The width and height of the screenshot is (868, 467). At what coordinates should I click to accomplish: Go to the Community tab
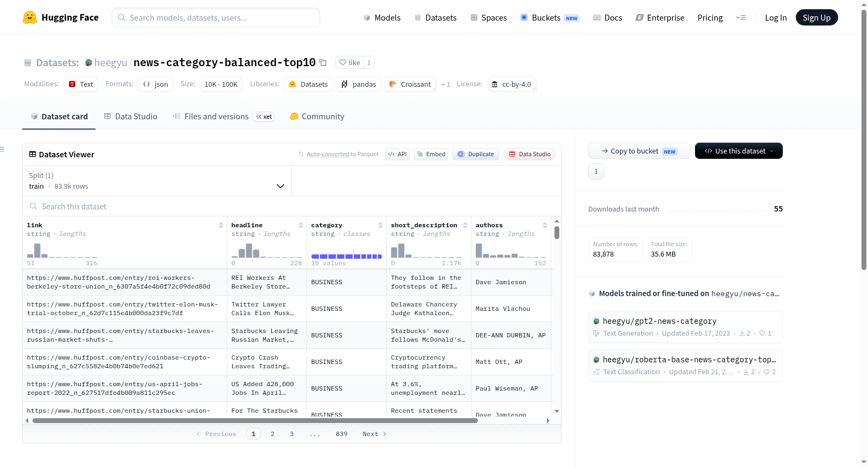coord(317,117)
